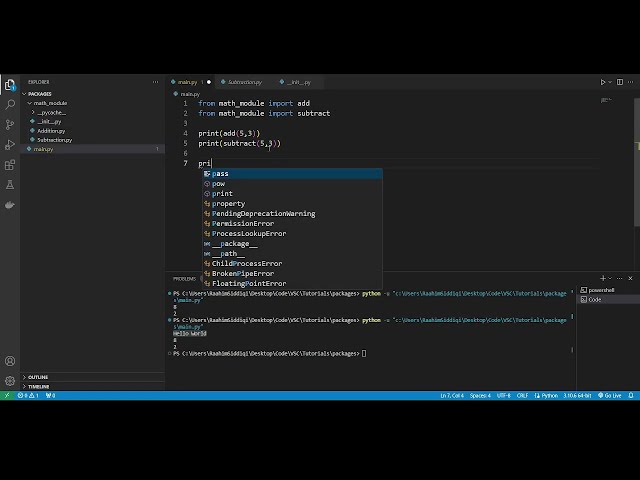This screenshot has height=480, width=640.
Task: Open the new terminal launch profile dropdown
Action: (x=610, y=278)
